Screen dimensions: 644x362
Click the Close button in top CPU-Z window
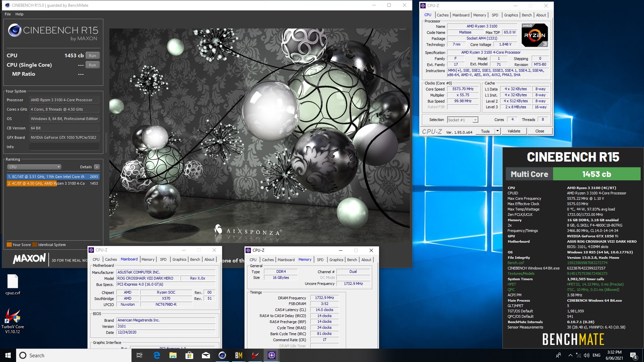(x=539, y=131)
